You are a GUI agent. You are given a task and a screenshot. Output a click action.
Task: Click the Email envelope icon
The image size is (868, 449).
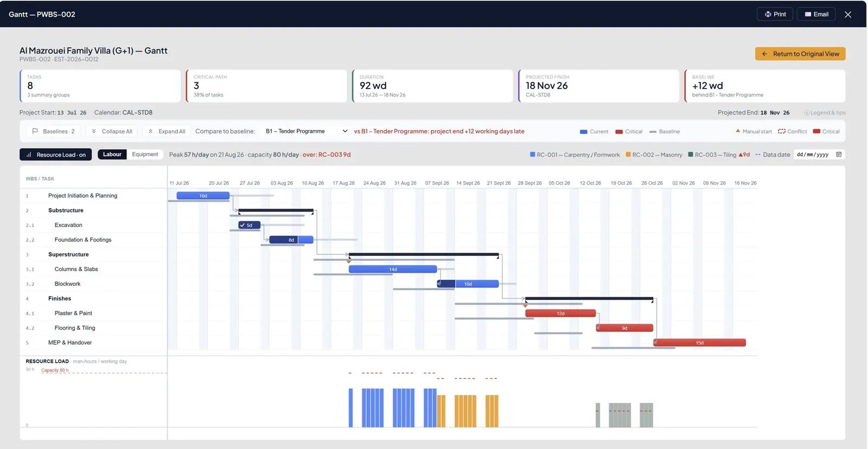808,15
